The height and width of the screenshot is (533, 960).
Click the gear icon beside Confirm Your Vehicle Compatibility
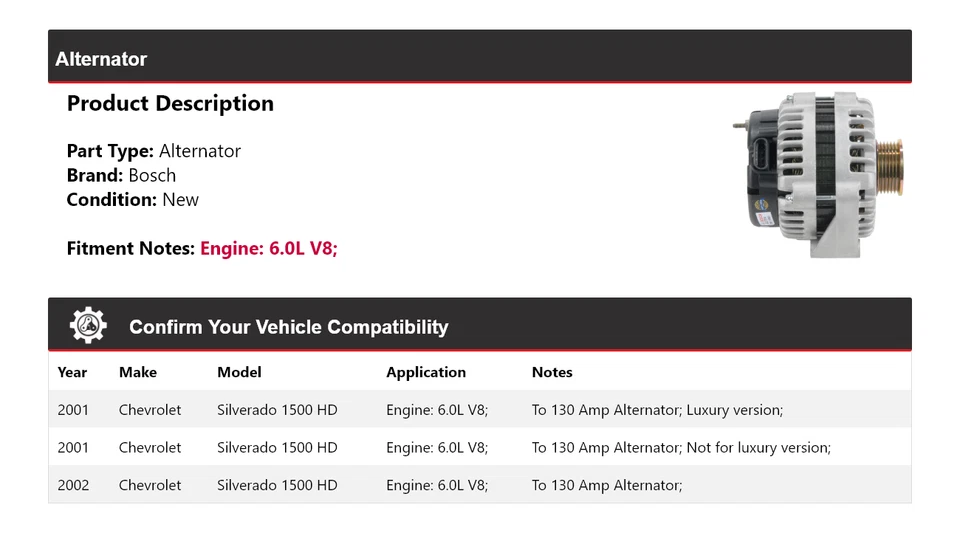[x=88, y=326]
